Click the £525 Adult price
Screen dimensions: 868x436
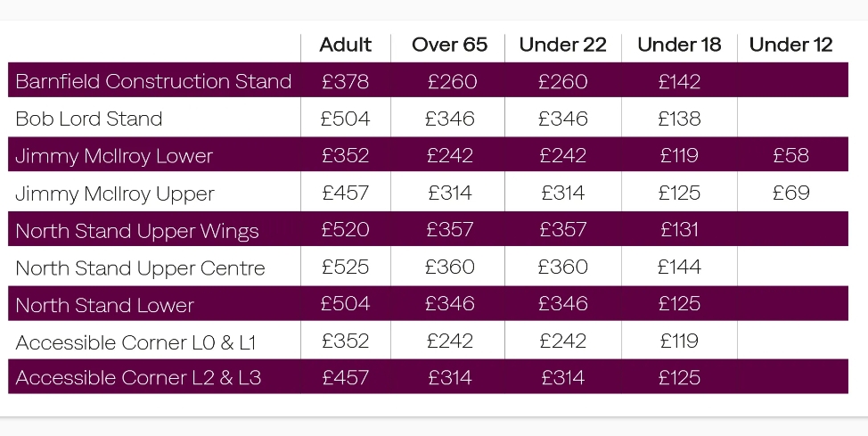(345, 267)
